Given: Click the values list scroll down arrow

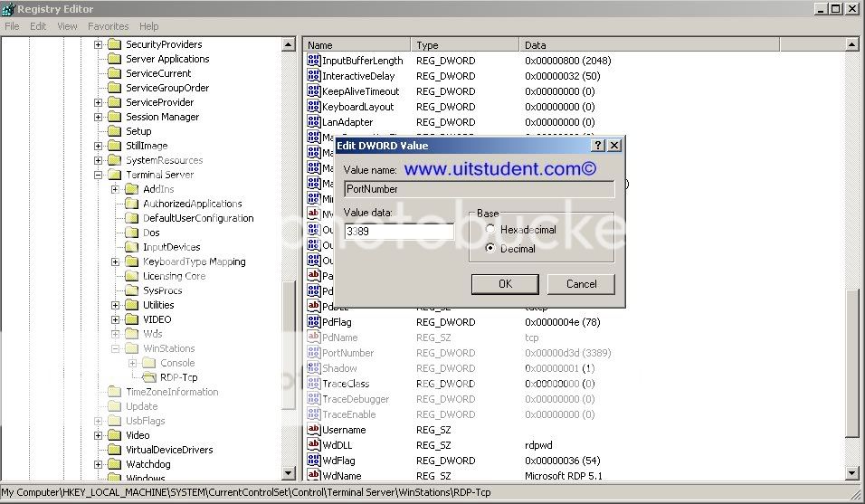Looking at the screenshot, I should 851,473.
